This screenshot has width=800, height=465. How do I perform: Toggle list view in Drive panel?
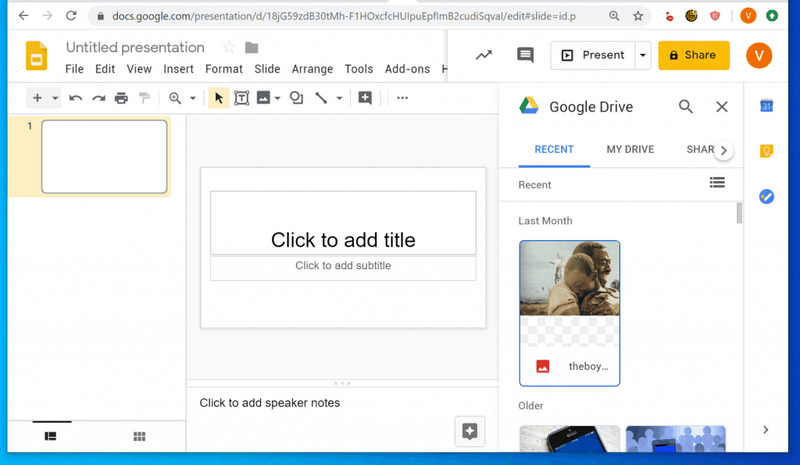717,182
